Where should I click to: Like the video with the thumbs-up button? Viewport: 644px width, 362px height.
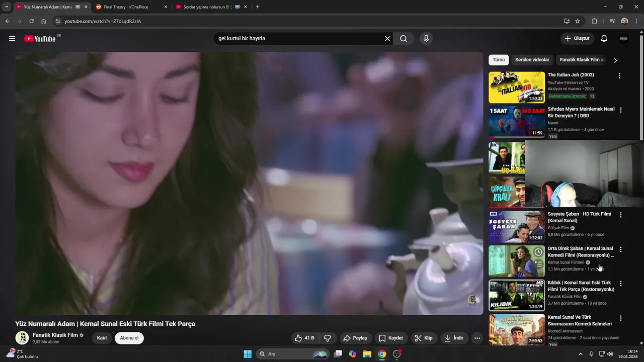coord(305,338)
